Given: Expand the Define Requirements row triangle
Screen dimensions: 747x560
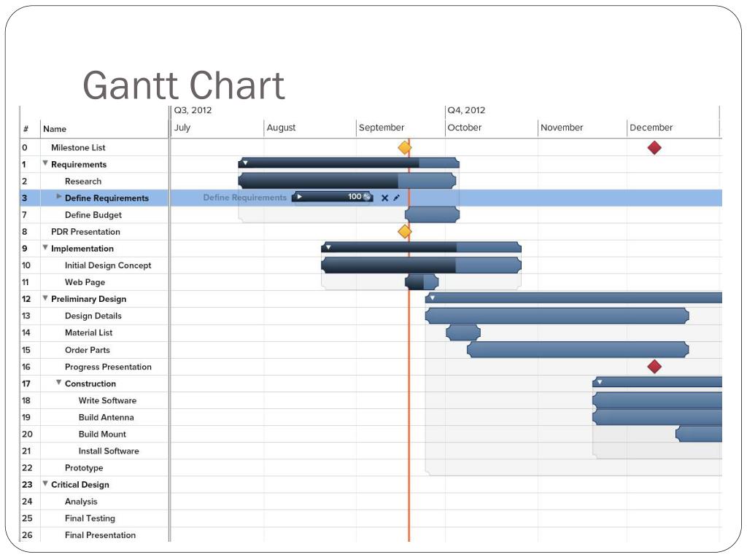Looking at the screenshot, I should pyautogui.click(x=58, y=196).
